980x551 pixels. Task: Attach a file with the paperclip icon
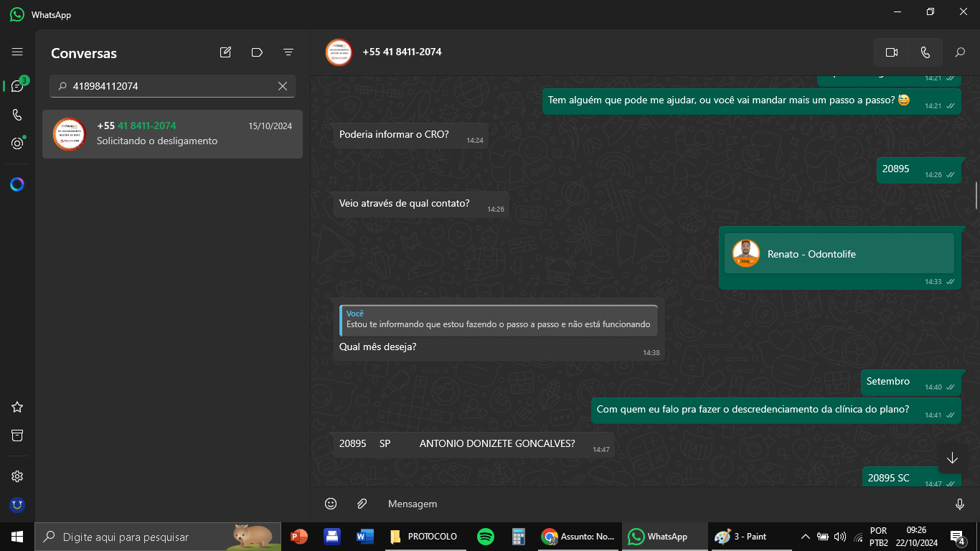[362, 504]
